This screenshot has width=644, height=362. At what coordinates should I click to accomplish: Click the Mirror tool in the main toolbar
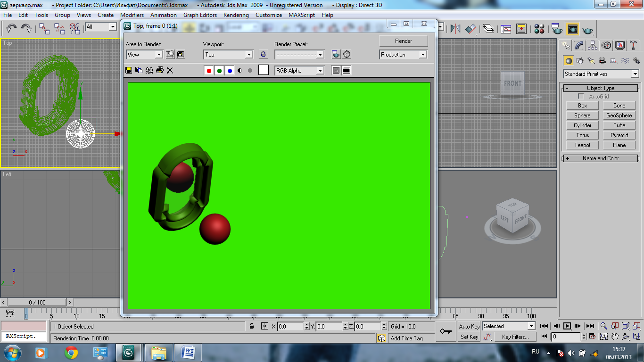455,29
